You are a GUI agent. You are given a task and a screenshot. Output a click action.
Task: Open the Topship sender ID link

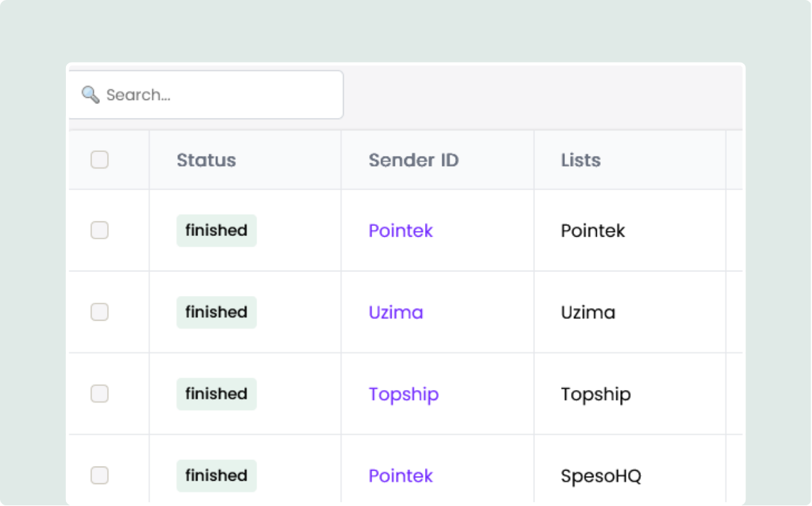pyautogui.click(x=404, y=394)
